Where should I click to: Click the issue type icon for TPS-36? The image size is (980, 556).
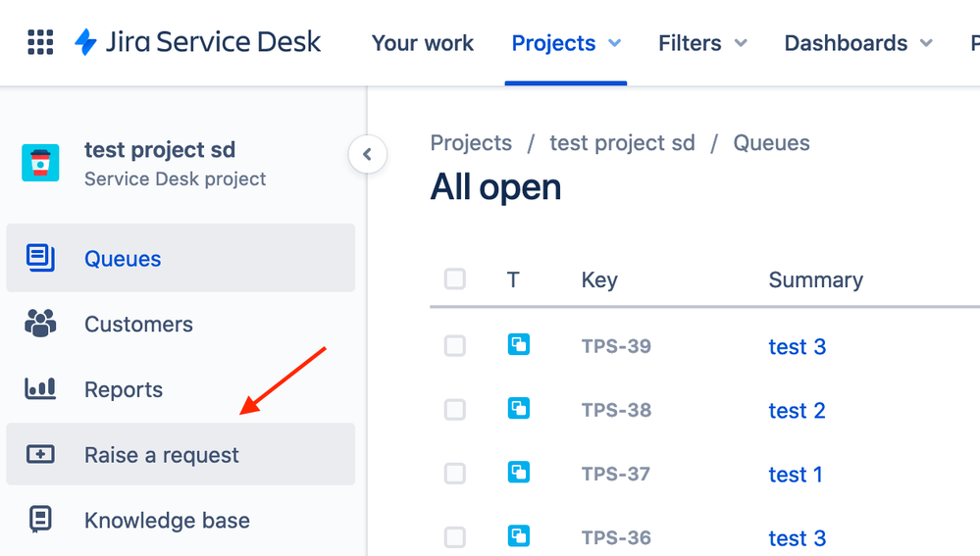[x=519, y=536]
